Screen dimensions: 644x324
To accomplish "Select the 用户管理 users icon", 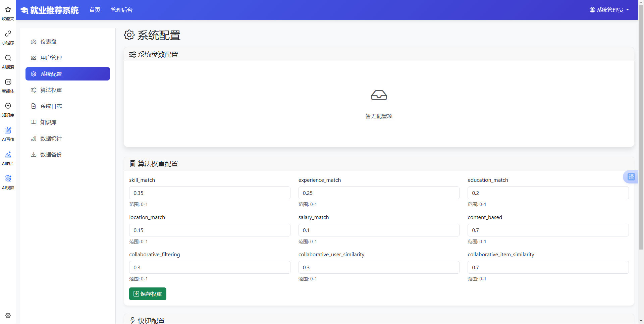I will click(33, 58).
